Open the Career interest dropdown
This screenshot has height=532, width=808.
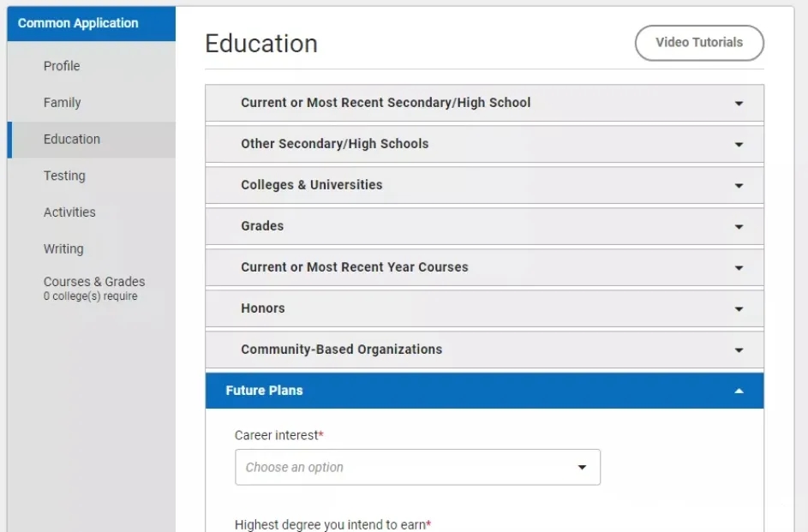tap(417, 468)
